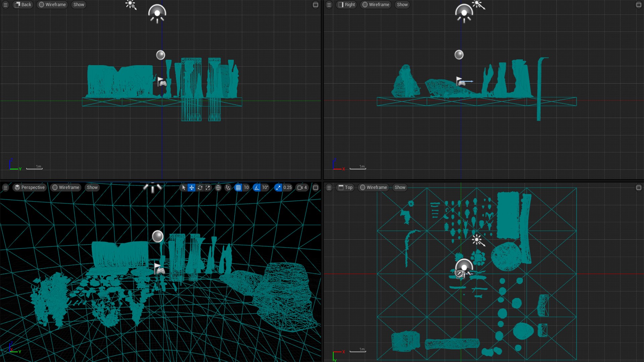Open the Back viewport hamburger options menu

5,5
